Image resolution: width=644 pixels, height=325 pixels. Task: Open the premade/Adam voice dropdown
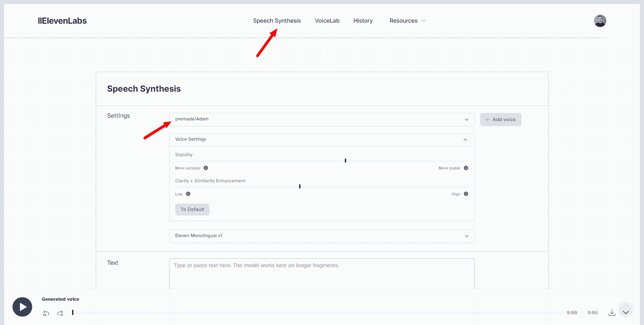click(x=322, y=119)
